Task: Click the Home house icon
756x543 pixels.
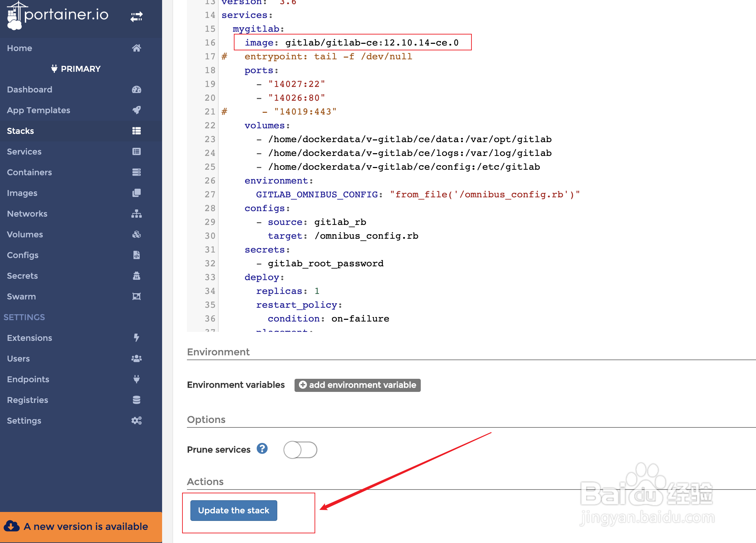Action: point(137,48)
